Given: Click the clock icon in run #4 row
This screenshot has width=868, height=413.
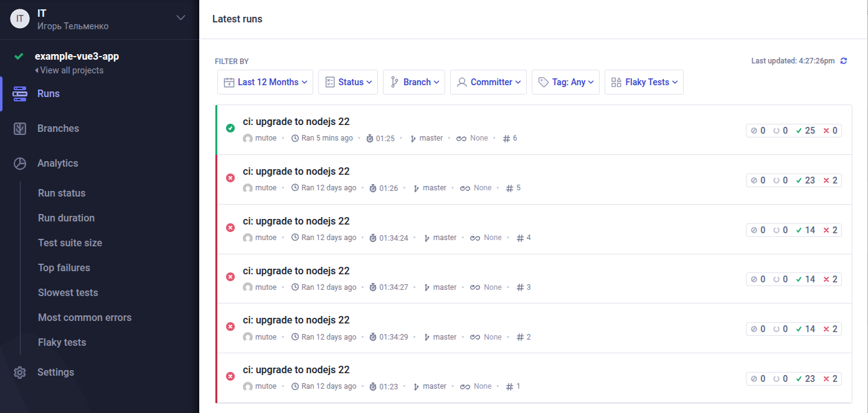Looking at the screenshot, I should (x=295, y=238).
